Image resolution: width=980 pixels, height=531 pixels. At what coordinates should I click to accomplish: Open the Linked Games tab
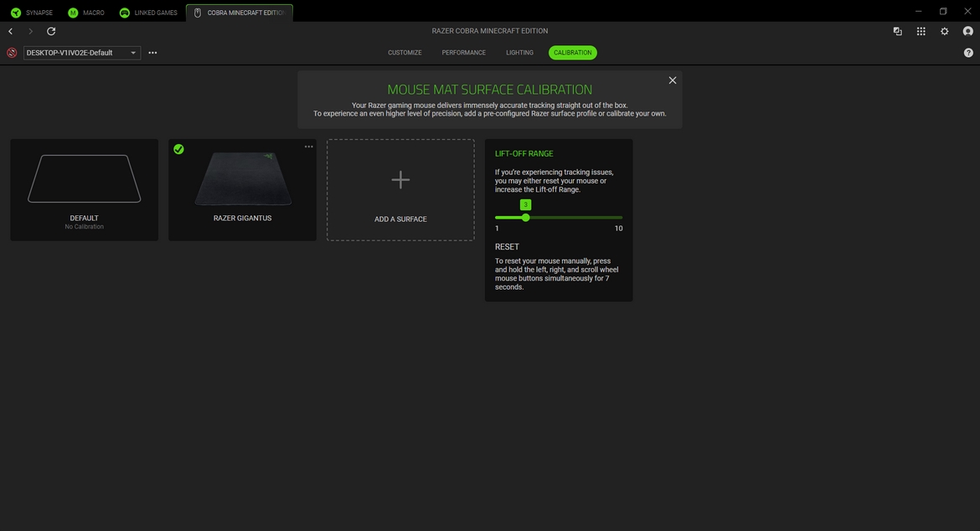tap(148, 13)
